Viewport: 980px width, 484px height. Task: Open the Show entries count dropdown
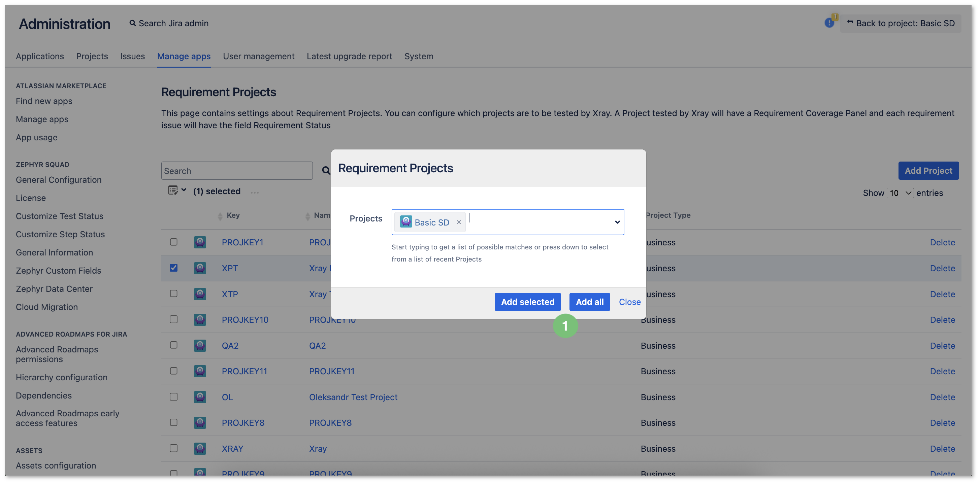(x=900, y=193)
